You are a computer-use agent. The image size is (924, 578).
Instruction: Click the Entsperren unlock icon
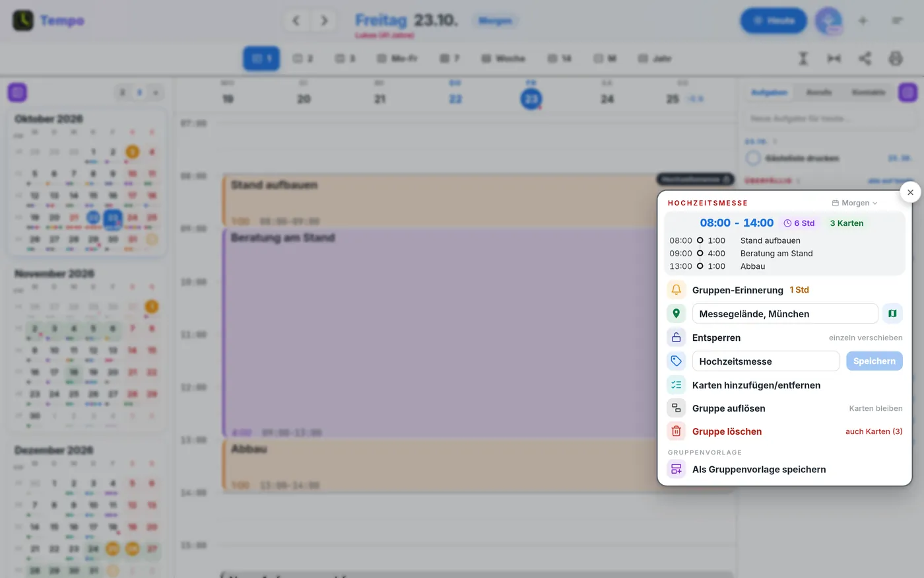676,338
